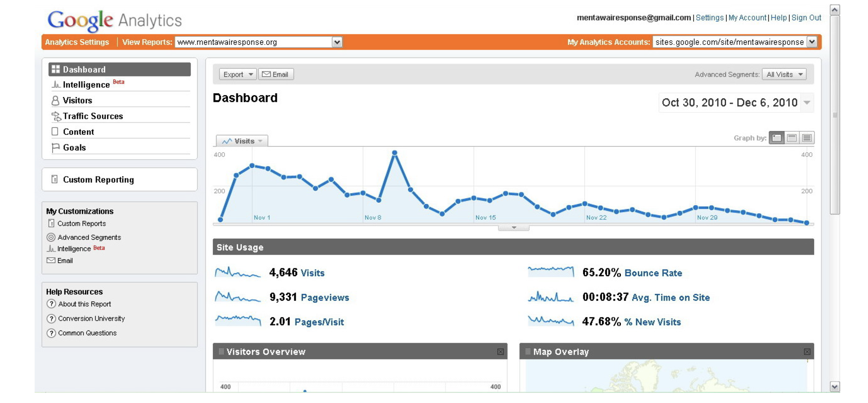Open All Visits advanced segments dropdown

[x=784, y=74]
